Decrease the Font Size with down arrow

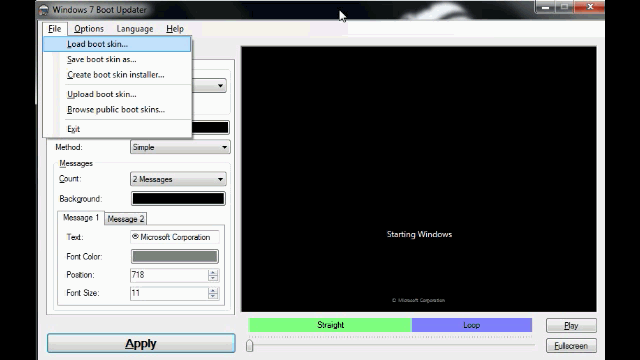213,296
